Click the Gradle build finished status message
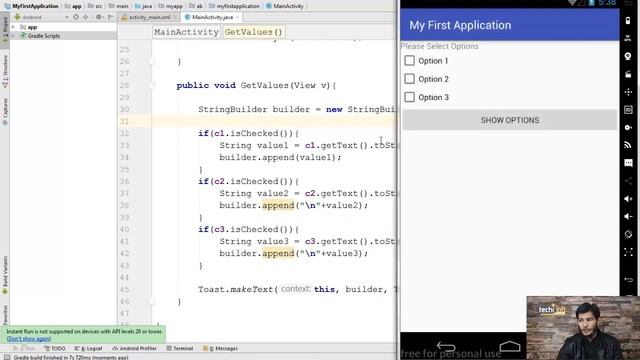Image resolution: width=640 pixels, height=360 pixels. 71,357
